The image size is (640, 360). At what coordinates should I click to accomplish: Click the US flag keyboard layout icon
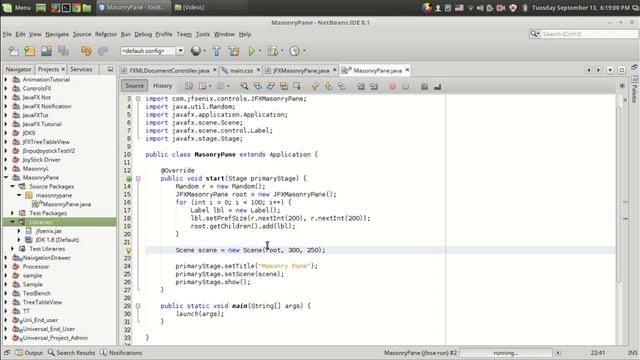pyautogui.click(x=459, y=8)
